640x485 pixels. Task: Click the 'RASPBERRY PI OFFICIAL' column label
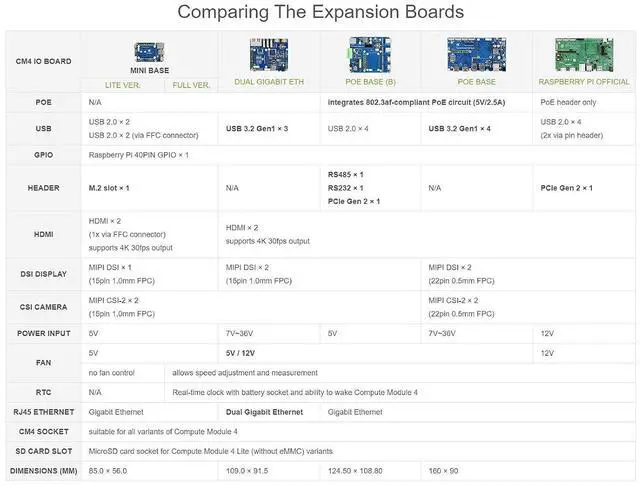(584, 82)
